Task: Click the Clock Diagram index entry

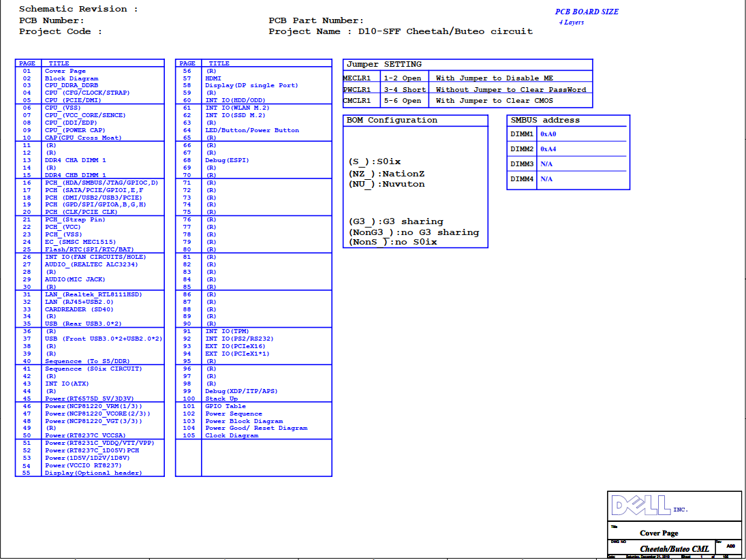Action: coord(232,435)
